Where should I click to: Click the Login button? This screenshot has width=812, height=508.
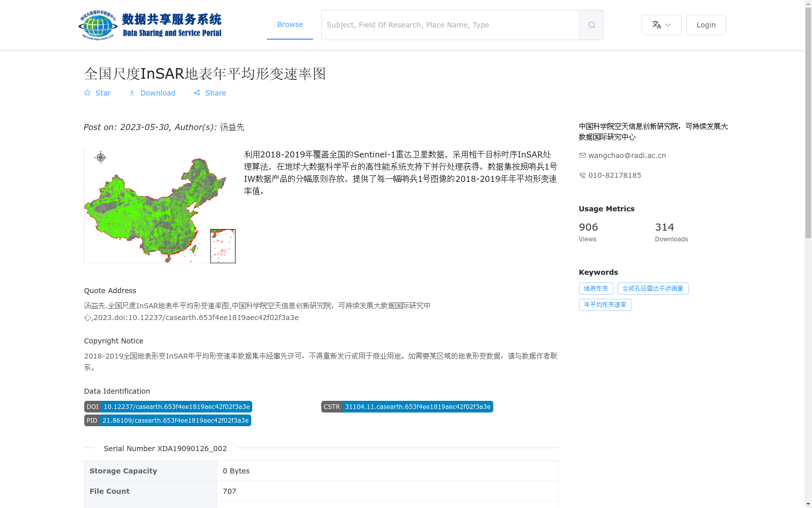point(706,25)
